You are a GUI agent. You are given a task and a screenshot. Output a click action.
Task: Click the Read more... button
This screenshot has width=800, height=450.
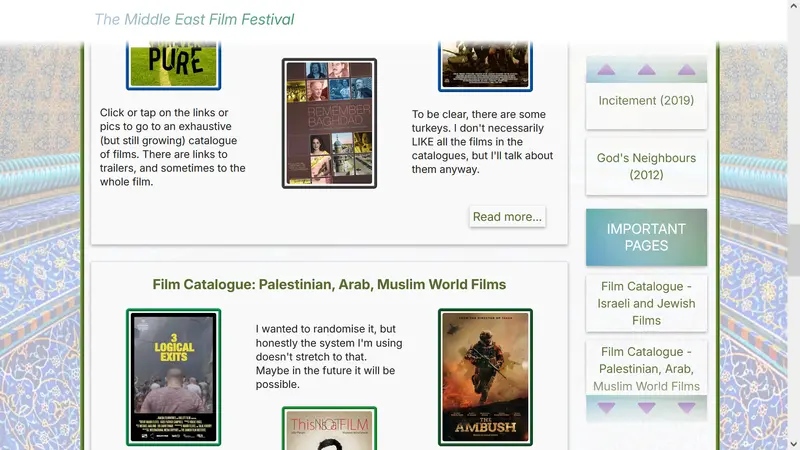coord(507,217)
